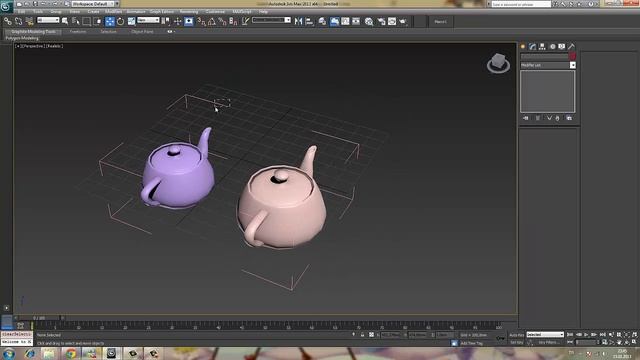Viewport: 640px width, 360px height.
Task: Activate the Select and Rotate tool
Action: tap(120, 21)
